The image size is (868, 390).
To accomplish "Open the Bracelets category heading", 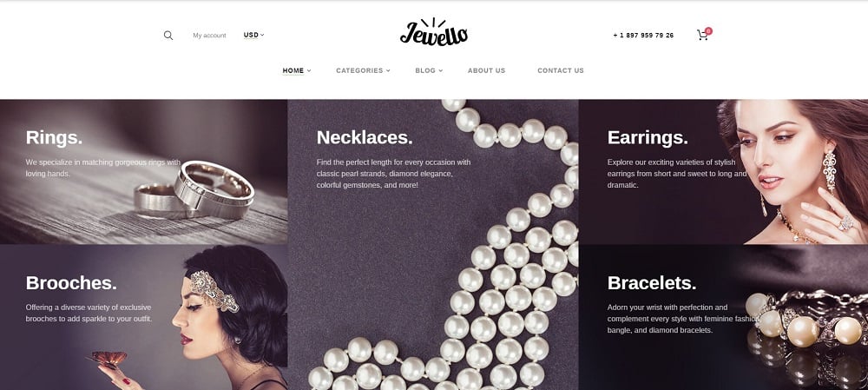I will 652,283.
